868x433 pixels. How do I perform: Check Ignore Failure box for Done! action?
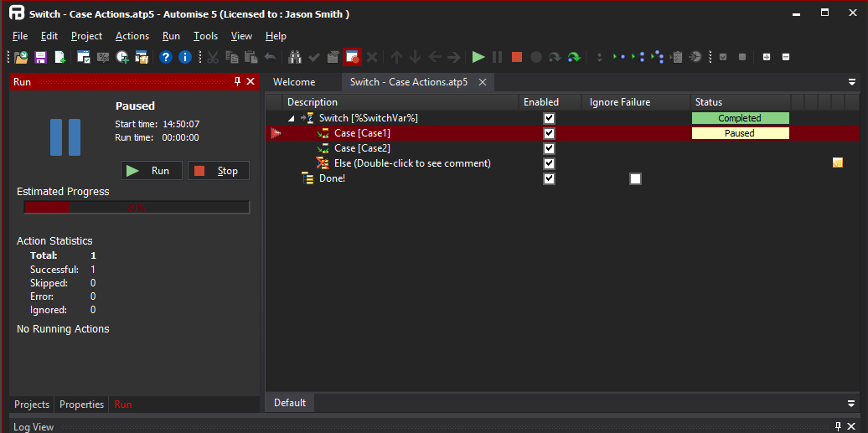pyautogui.click(x=635, y=178)
